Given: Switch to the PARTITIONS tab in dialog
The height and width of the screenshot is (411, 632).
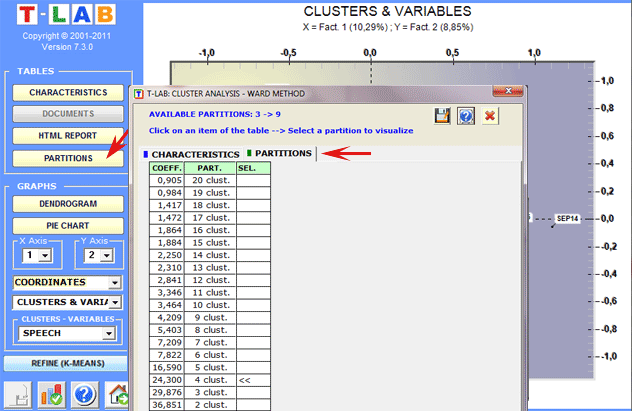Looking at the screenshot, I should point(279,154).
